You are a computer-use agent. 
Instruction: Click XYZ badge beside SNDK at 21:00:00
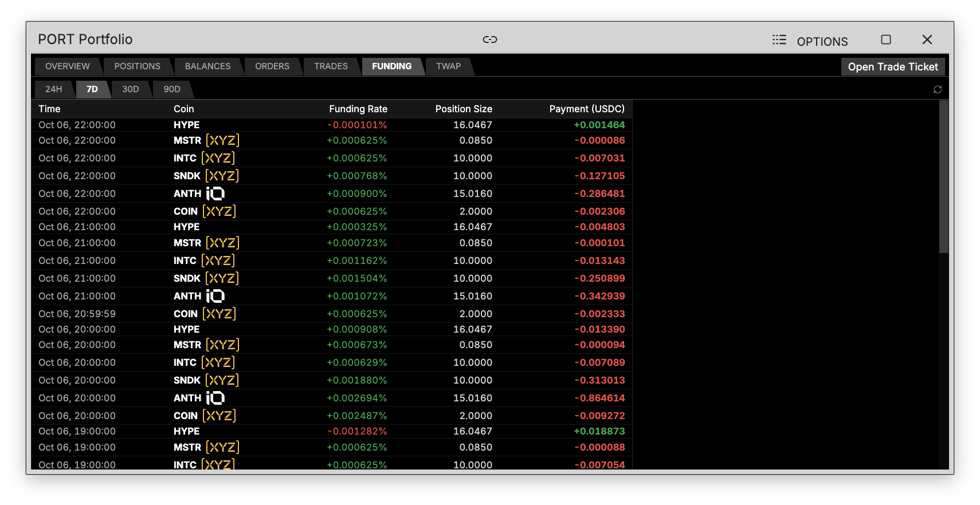pyautogui.click(x=222, y=278)
